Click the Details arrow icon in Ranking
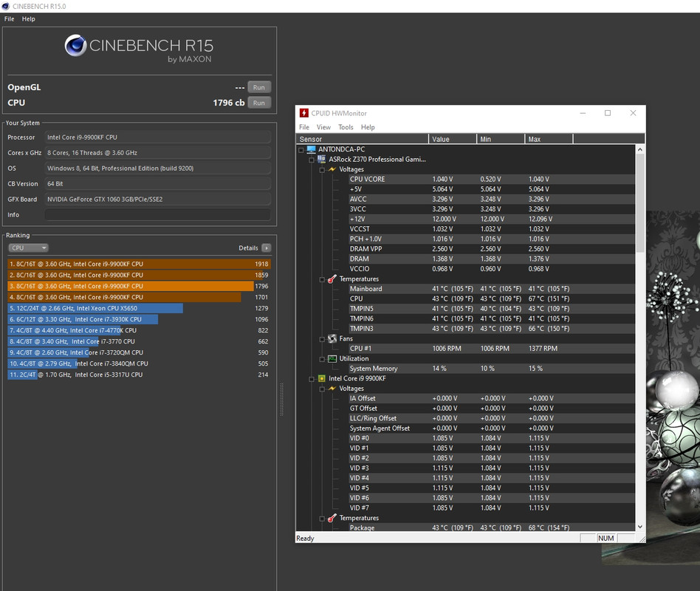Screen dimensions: 700x591 coord(266,248)
